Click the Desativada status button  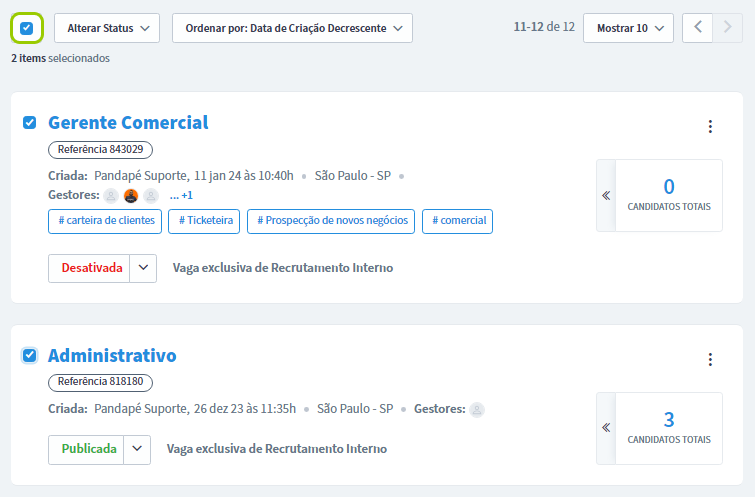89,268
